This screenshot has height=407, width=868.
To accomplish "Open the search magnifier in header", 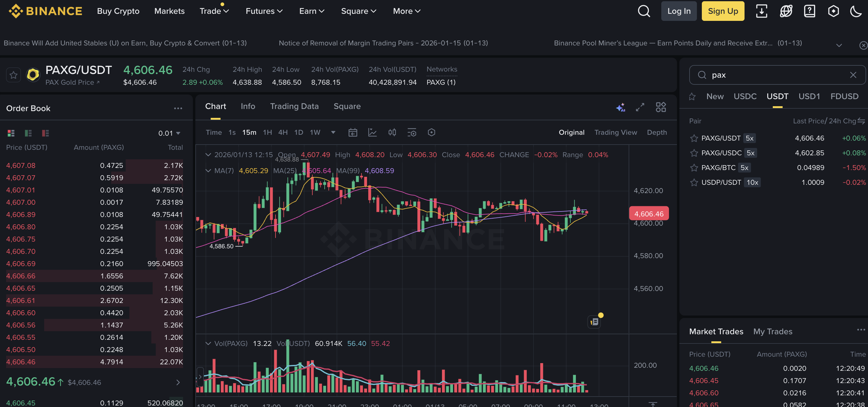I will point(643,11).
